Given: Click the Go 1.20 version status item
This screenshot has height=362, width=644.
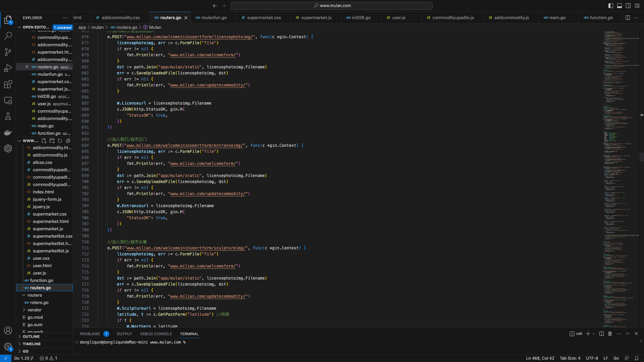Looking at the screenshot, I should (x=24, y=358).
